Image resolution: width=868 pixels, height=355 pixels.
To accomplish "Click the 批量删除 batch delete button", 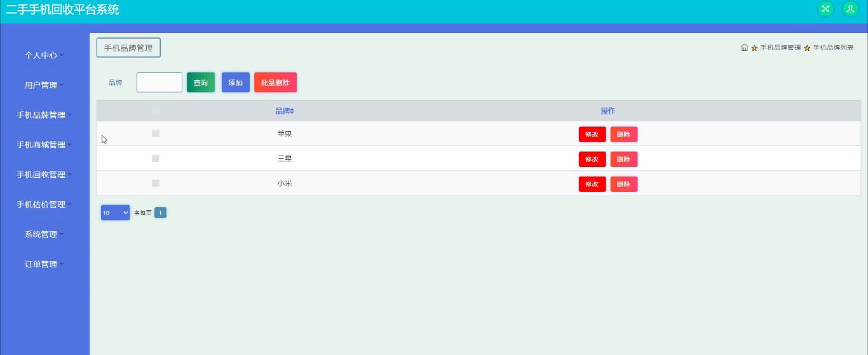I will tap(275, 83).
